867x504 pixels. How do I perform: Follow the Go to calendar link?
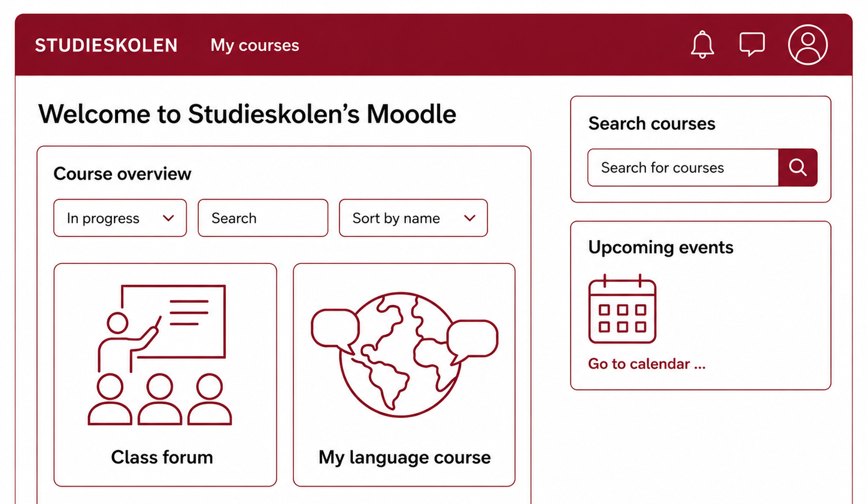click(x=647, y=364)
